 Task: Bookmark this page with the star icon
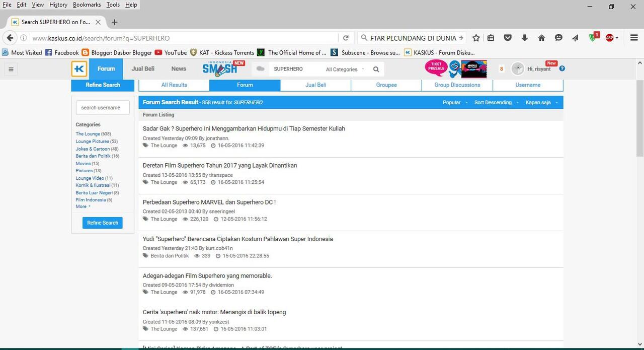[476, 38]
